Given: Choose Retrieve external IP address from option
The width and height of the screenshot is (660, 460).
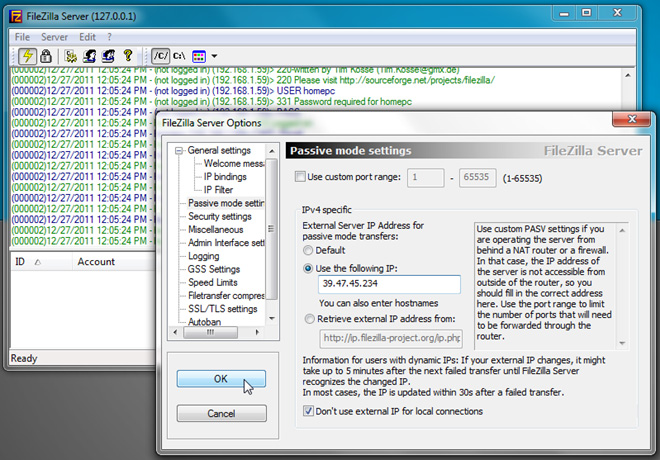Looking at the screenshot, I should pos(308,319).
